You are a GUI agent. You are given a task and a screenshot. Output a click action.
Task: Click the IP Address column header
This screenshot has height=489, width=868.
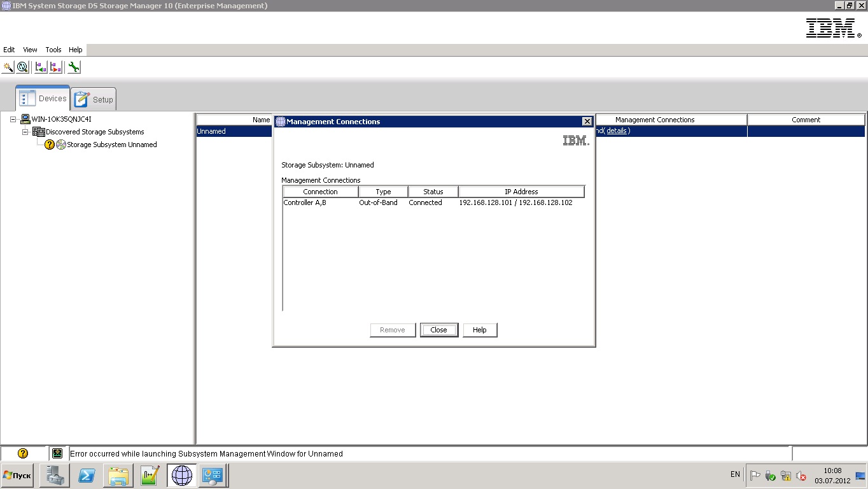tap(521, 192)
